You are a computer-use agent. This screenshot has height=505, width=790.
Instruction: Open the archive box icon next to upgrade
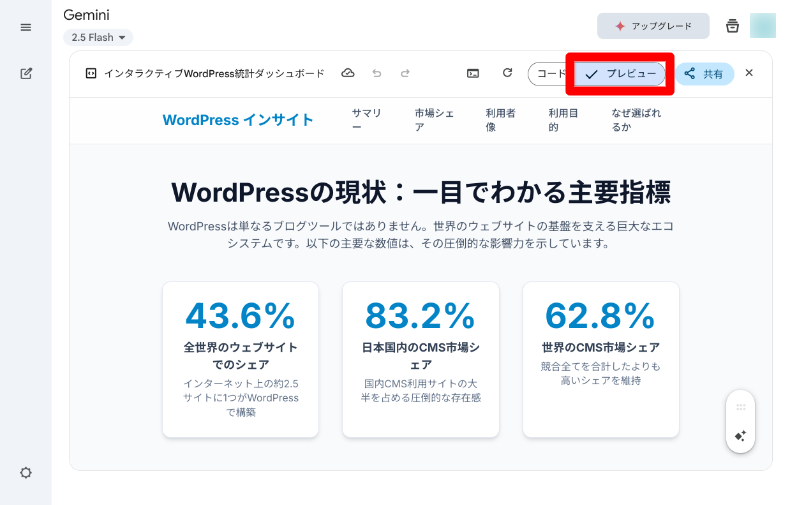point(732,26)
